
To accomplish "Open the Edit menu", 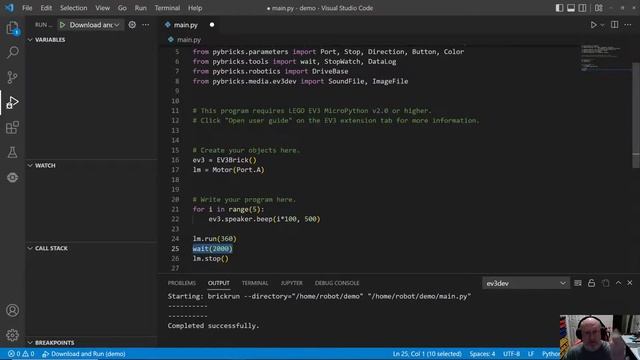I will pyautogui.click(x=46, y=8).
